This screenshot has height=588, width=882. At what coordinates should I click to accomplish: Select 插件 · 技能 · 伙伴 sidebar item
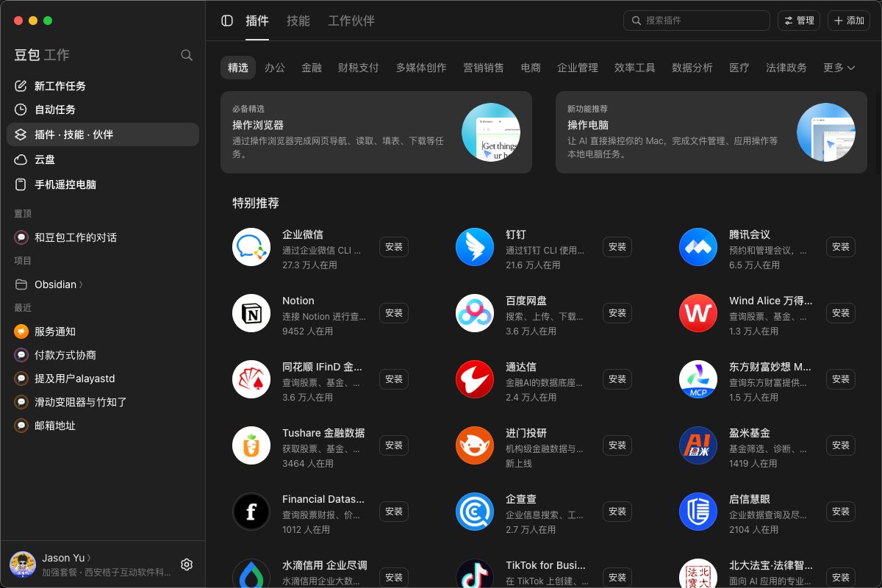tap(103, 135)
